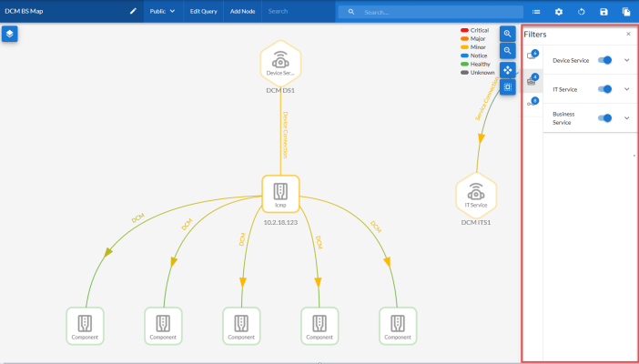Save the map with floppy disk icon
This screenshot has width=639, height=364.
603,12
